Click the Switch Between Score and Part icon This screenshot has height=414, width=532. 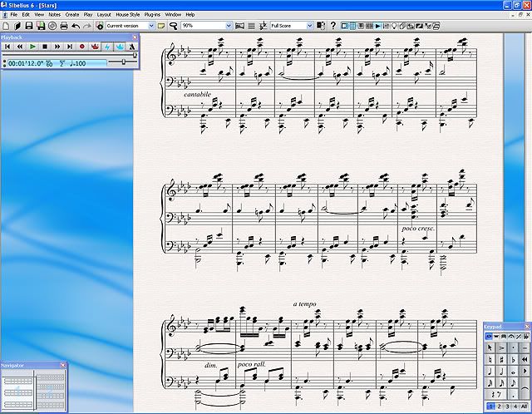click(x=321, y=26)
